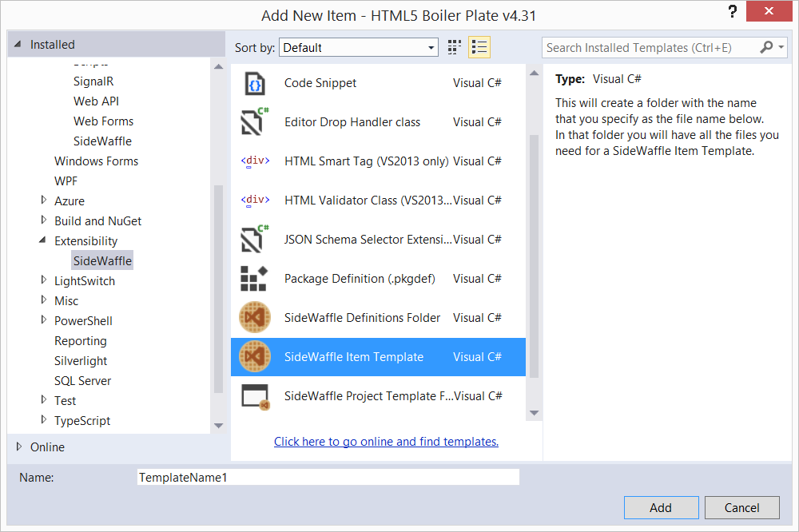799x532 pixels.
Task: Click the SideWaffle Project Template icon
Action: click(256, 397)
